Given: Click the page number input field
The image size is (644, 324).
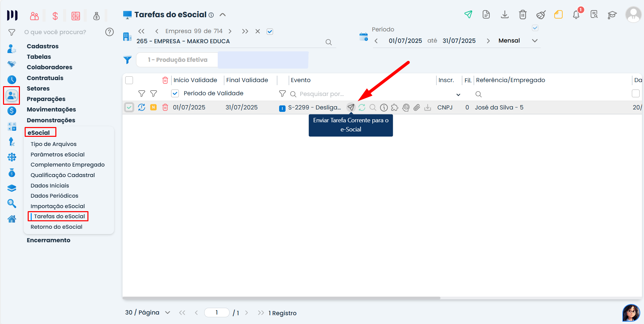Looking at the screenshot, I should point(217,313).
